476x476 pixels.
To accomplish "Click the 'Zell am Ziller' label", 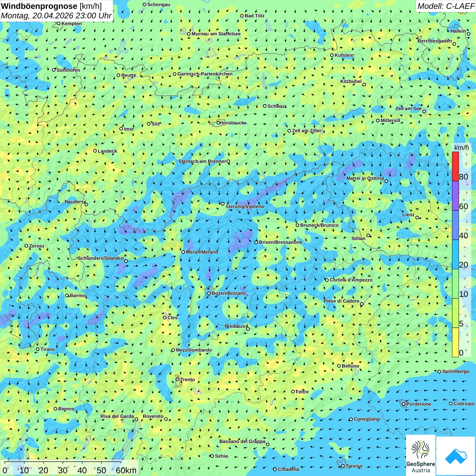I will click(x=306, y=131).
